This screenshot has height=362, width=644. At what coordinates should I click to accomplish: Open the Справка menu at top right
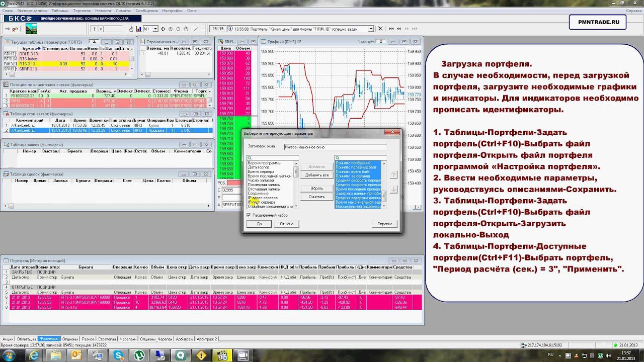pos(633,10)
